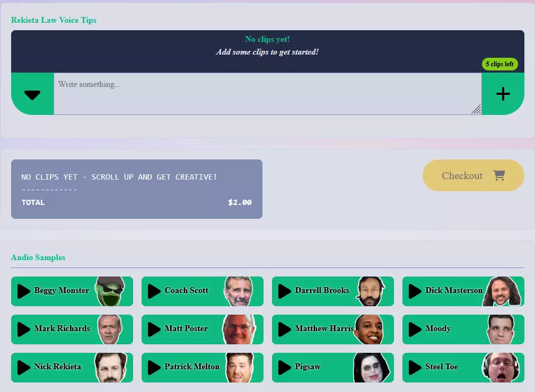This screenshot has height=392, width=535.
Task: Click the Moody face avatar
Action: [x=501, y=329]
